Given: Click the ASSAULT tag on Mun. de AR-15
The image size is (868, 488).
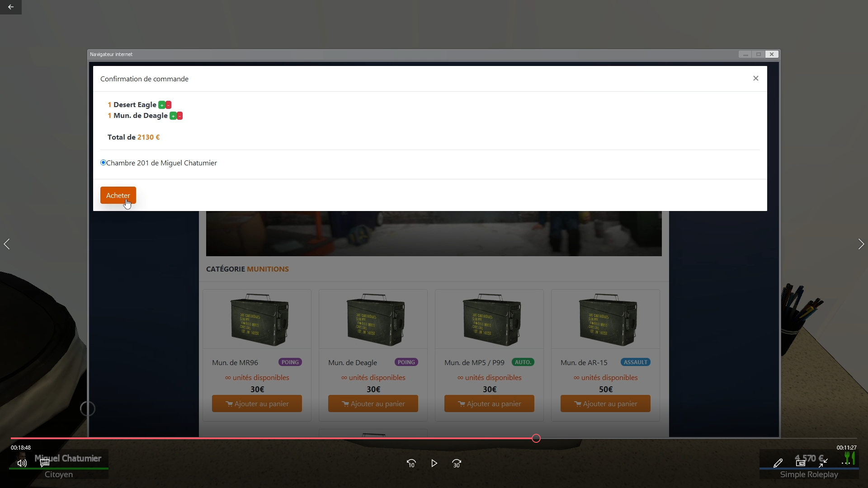Looking at the screenshot, I should click(x=636, y=362).
